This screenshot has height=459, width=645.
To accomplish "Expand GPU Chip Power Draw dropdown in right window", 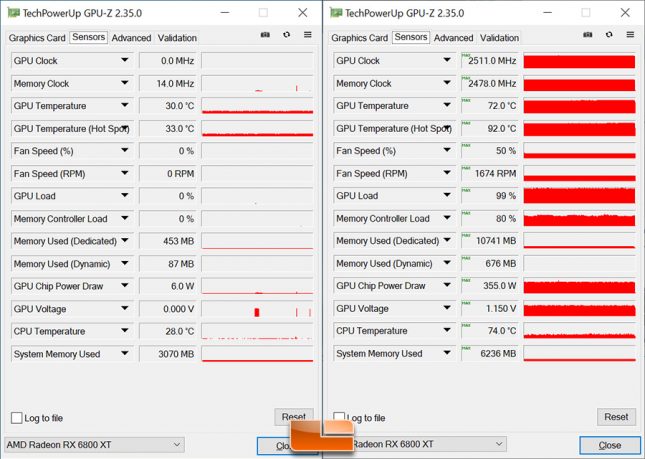I will pyautogui.click(x=447, y=286).
